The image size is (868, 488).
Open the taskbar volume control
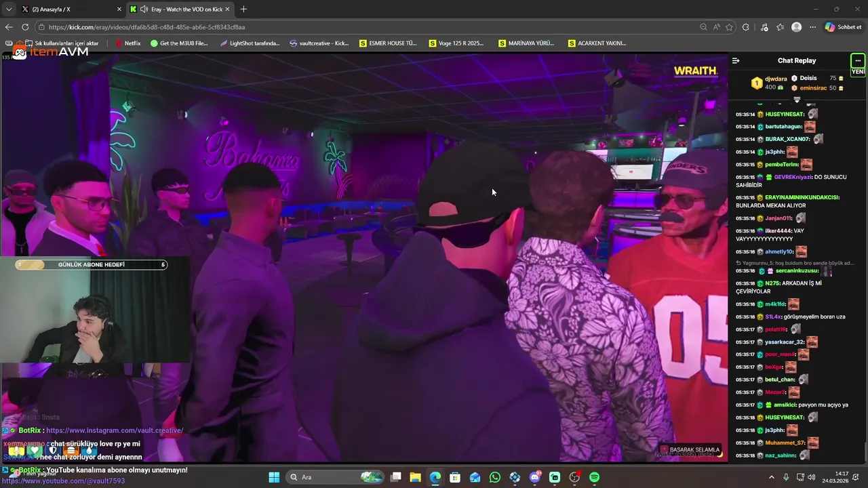click(x=813, y=477)
